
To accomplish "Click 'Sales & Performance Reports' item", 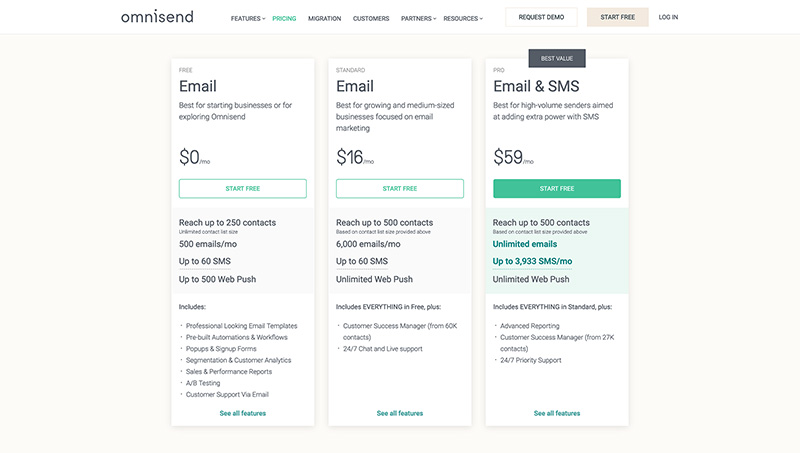I will coord(229,372).
